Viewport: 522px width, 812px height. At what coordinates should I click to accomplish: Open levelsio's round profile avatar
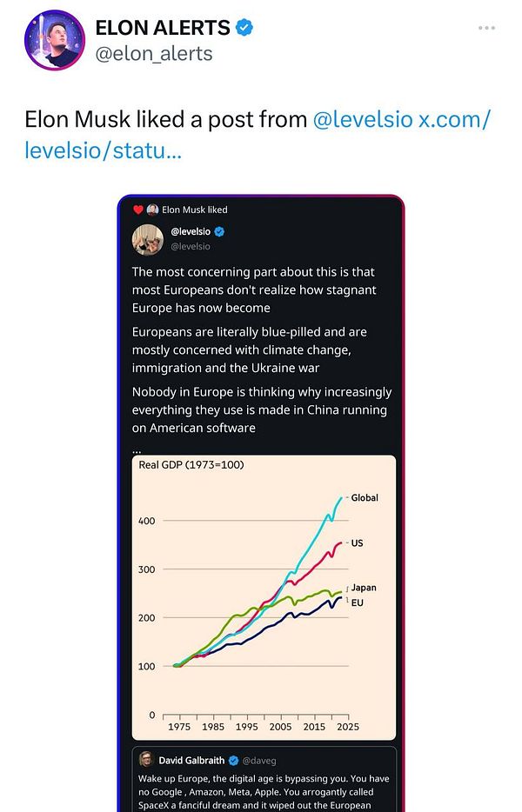coord(147,239)
